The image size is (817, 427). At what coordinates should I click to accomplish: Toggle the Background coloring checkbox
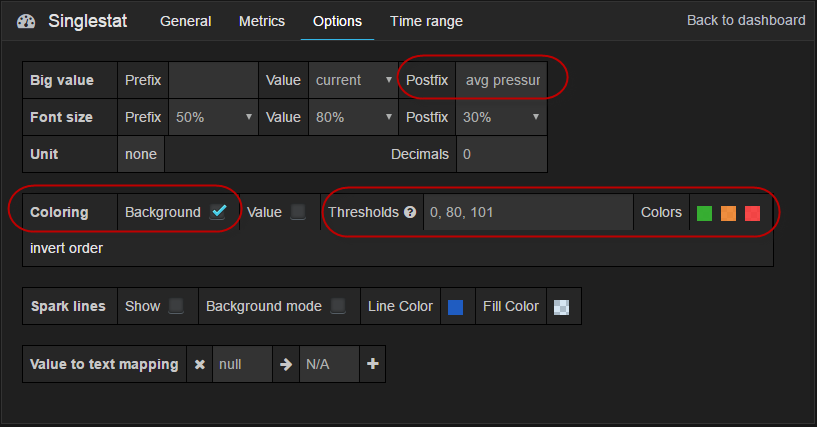tap(218, 212)
